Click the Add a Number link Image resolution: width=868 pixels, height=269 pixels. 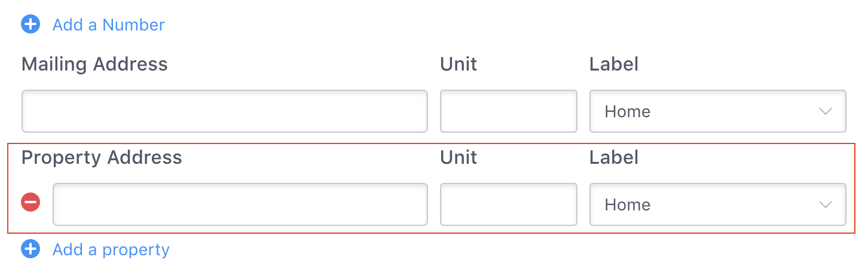(108, 25)
